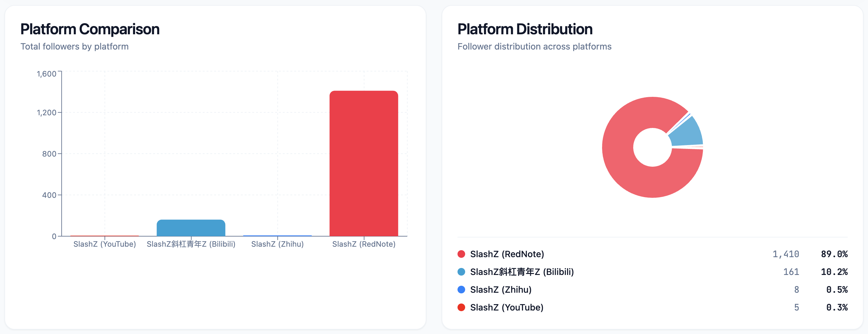Screen dimensions: 868x334
Task: Click the Platform Distribution heading
Action: [525, 29]
